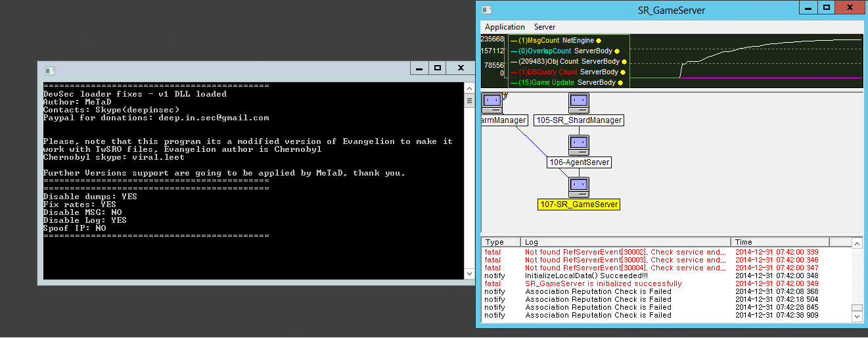Select the 105-SR_ShardManager computer icon

click(x=578, y=103)
